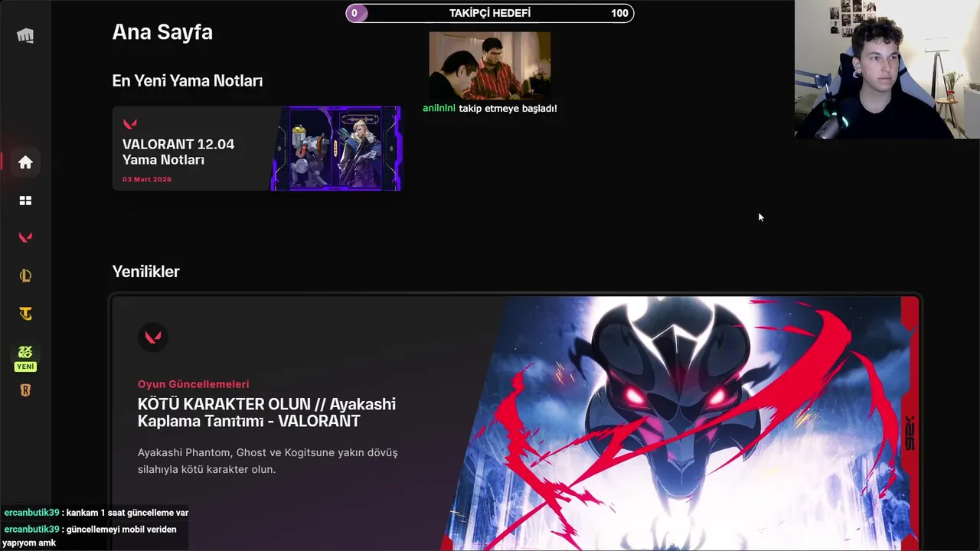The width and height of the screenshot is (980, 551).
Task: Click the Ana Sayfa heading
Action: click(162, 32)
